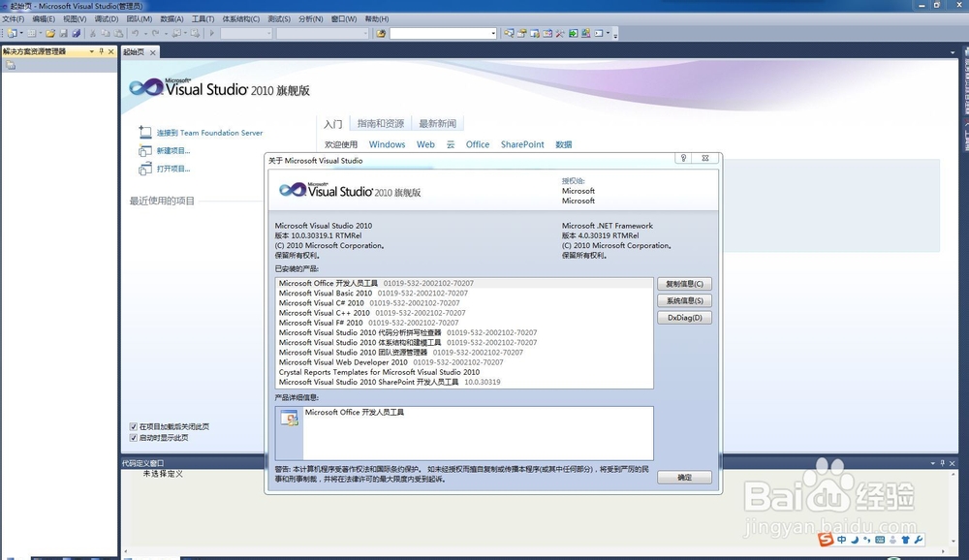Open the 工具(T) menu

pyautogui.click(x=203, y=19)
